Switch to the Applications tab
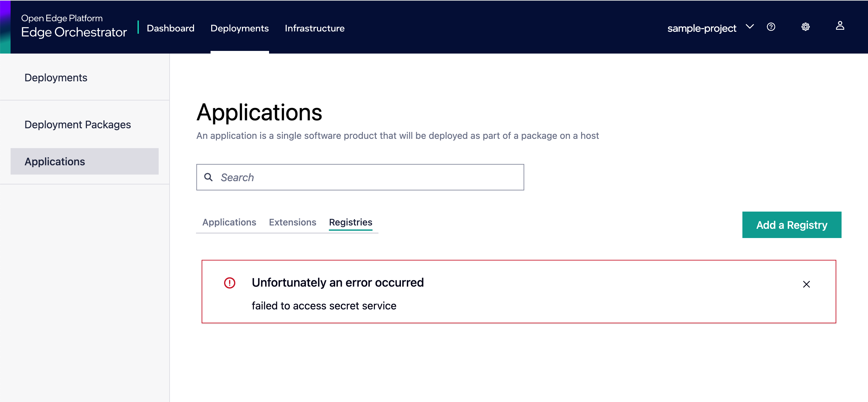The height and width of the screenshot is (402, 868). [x=229, y=222]
